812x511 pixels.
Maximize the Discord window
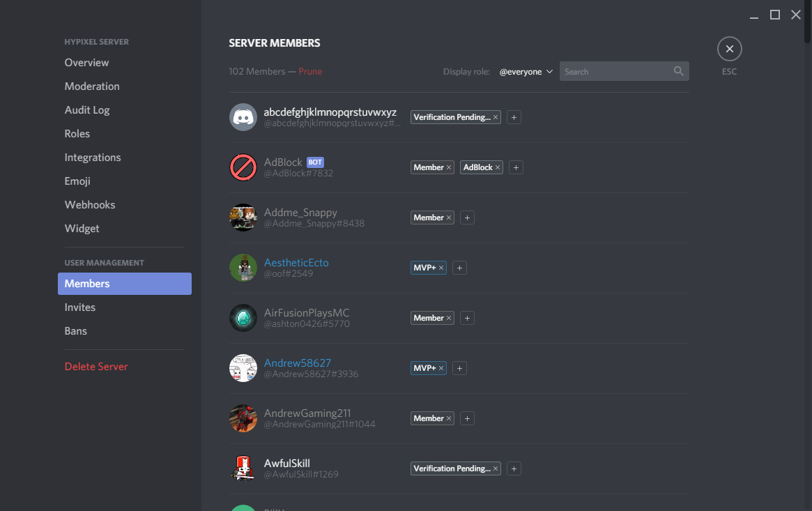click(775, 15)
